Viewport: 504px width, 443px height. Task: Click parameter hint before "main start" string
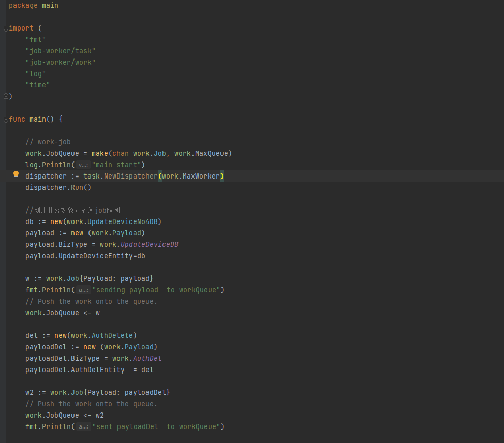(83, 165)
